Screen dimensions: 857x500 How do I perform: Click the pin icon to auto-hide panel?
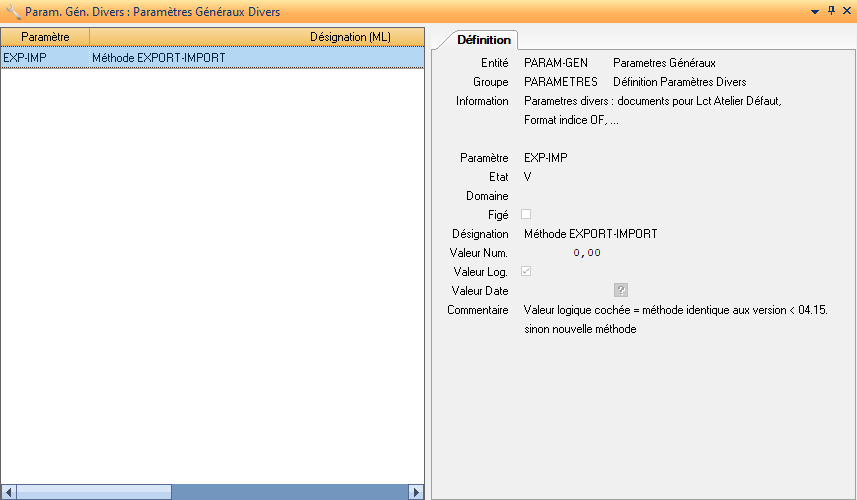point(830,11)
